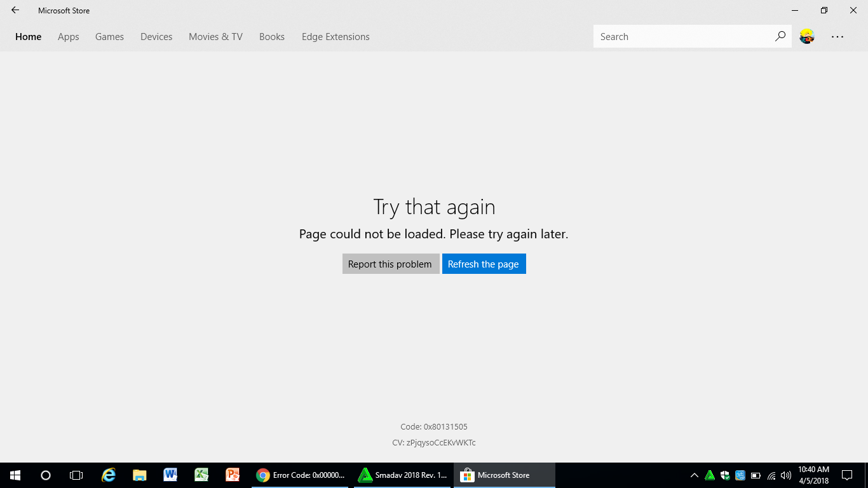
Task: Open Task View on taskbar
Action: pyautogui.click(x=76, y=475)
